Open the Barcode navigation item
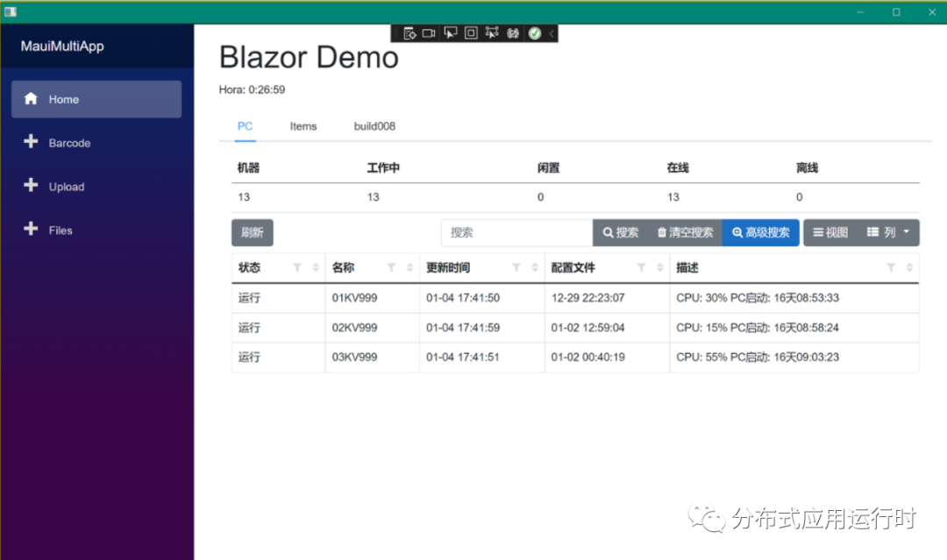Screen dimensions: 947x560 (x=96, y=143)
